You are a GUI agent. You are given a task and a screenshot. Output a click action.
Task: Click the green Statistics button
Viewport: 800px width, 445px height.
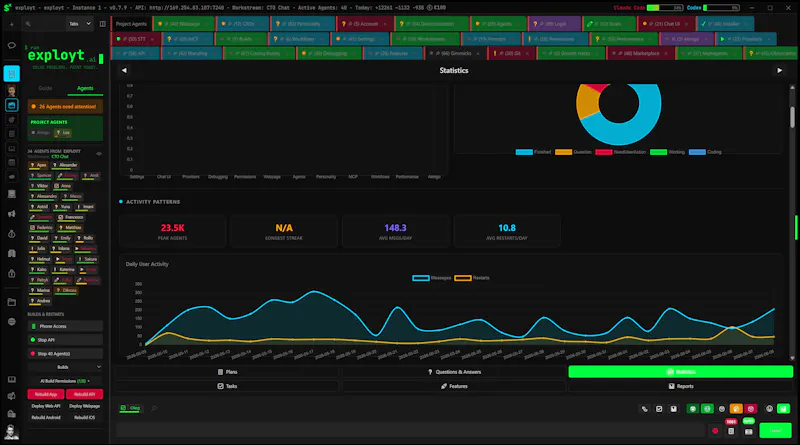681,372
